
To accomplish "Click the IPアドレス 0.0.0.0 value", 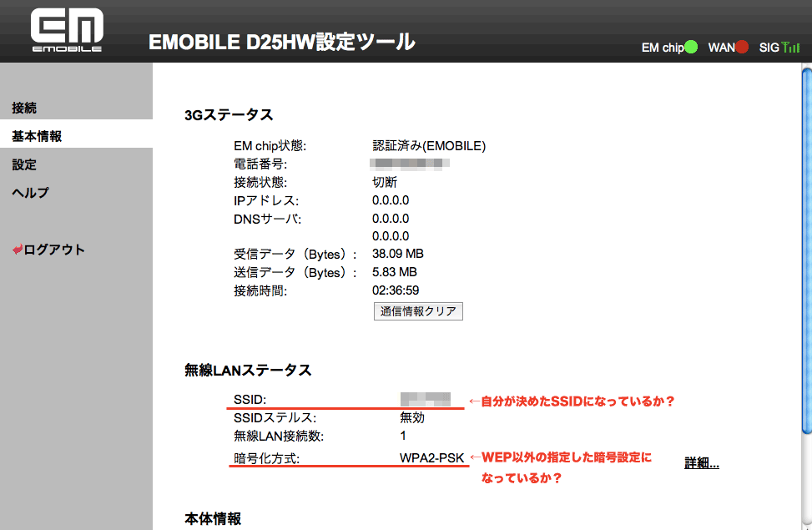I will pyautogui.click(x=391, y=200).
